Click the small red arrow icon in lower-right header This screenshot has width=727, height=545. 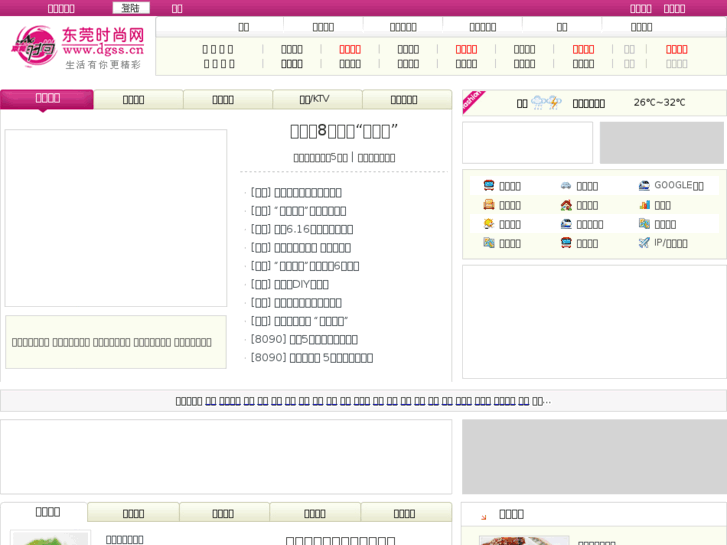point(484,517)
